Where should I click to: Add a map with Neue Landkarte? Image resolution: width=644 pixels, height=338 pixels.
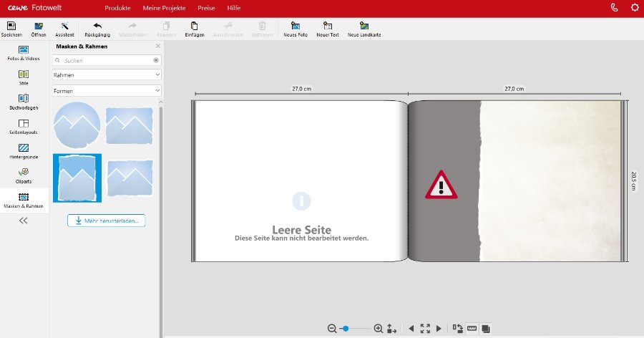[x=364, y=26]
